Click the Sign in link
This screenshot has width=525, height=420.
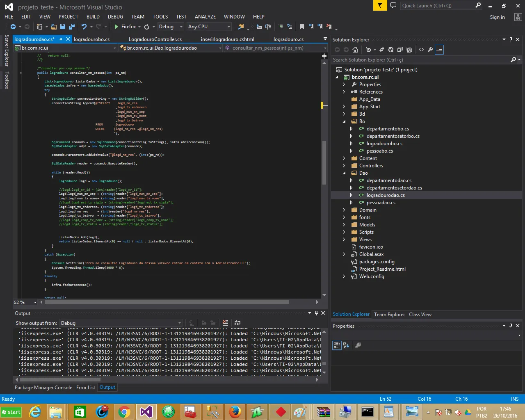point(497,17)
